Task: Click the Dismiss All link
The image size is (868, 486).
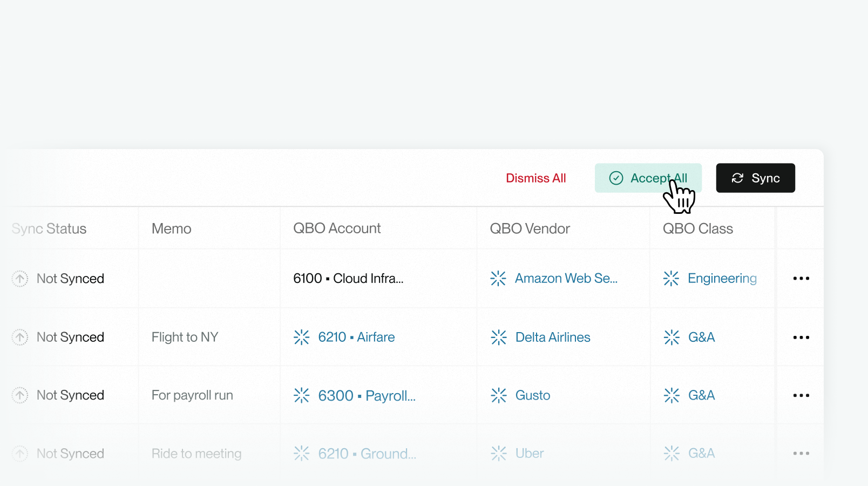Action: tap(535, 178)
